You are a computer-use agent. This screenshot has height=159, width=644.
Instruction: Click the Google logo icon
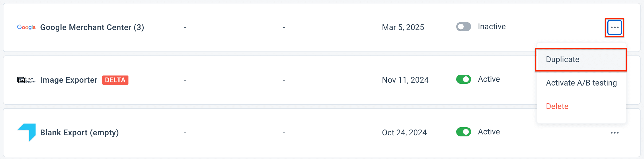click(x=26, y=27)
